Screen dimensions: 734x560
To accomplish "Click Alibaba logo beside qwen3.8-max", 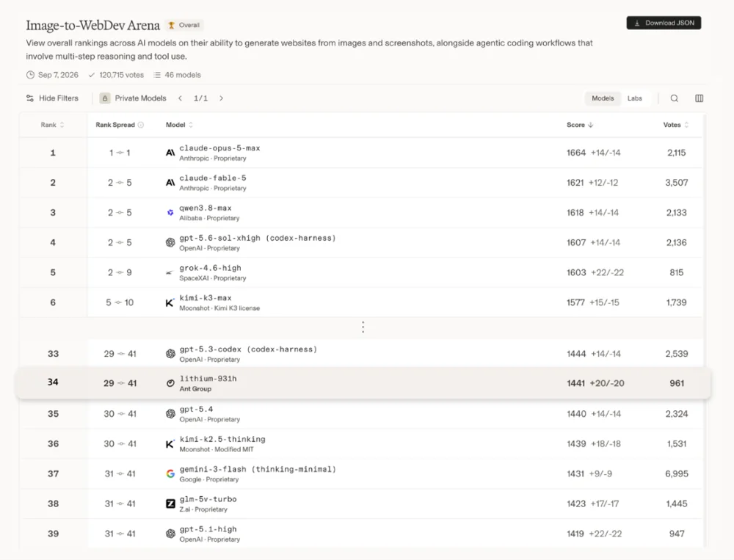I will pyautogui.click(x=170, y=213).
